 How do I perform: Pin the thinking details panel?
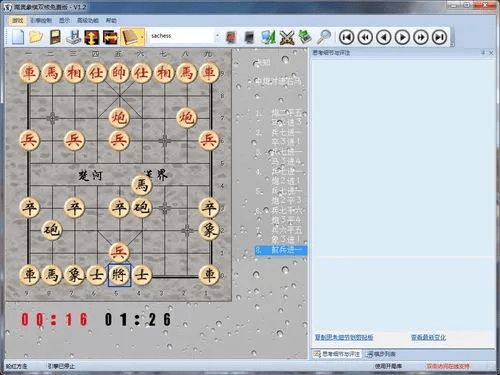(483, 53)
